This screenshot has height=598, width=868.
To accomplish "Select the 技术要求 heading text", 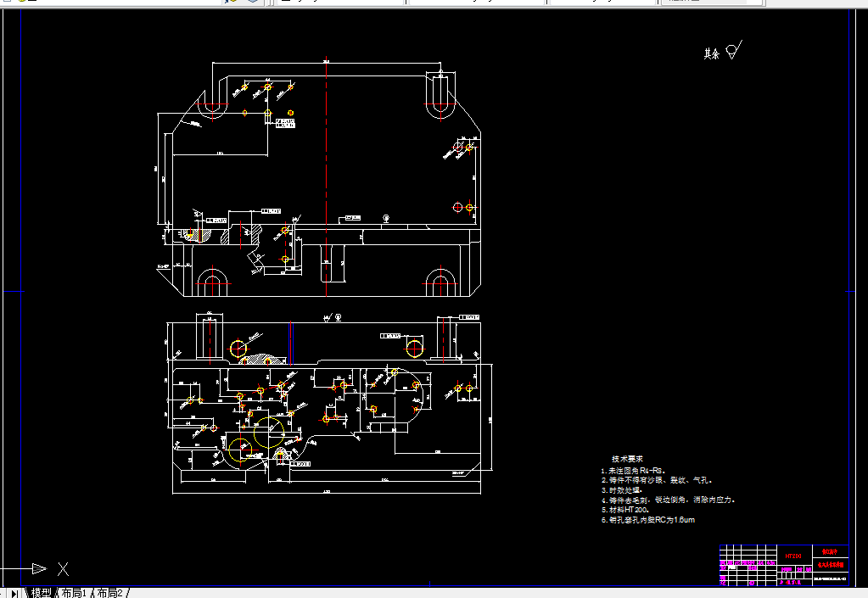I will coord(627,459).
